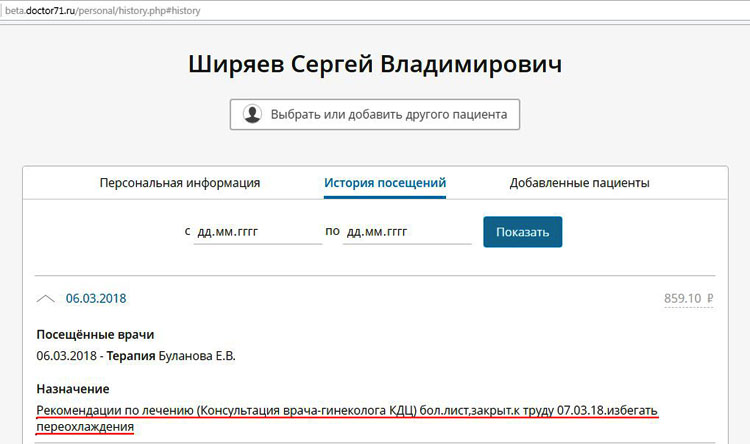The image size is (750, 444).
Task: Switch to 'Персональная информация' tab
Action: point(180,183)
